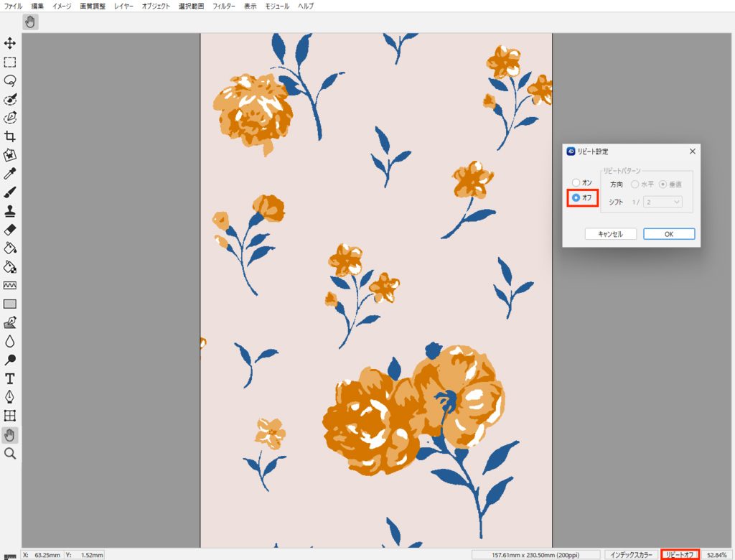Select the magnetic selection pen tool

10,118
